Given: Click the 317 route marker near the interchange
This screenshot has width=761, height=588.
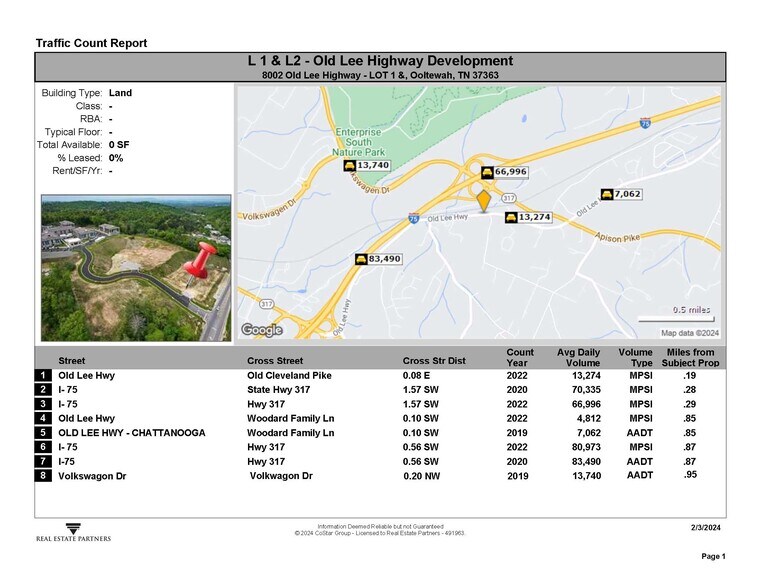Looking at the screenshot, I should click(x=509, y=198).
